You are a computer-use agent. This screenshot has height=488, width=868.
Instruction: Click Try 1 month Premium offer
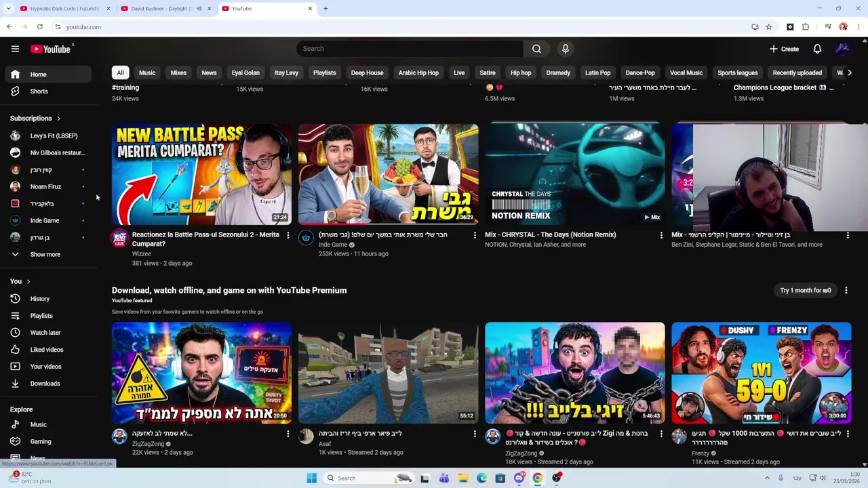[x=805, y=291]
